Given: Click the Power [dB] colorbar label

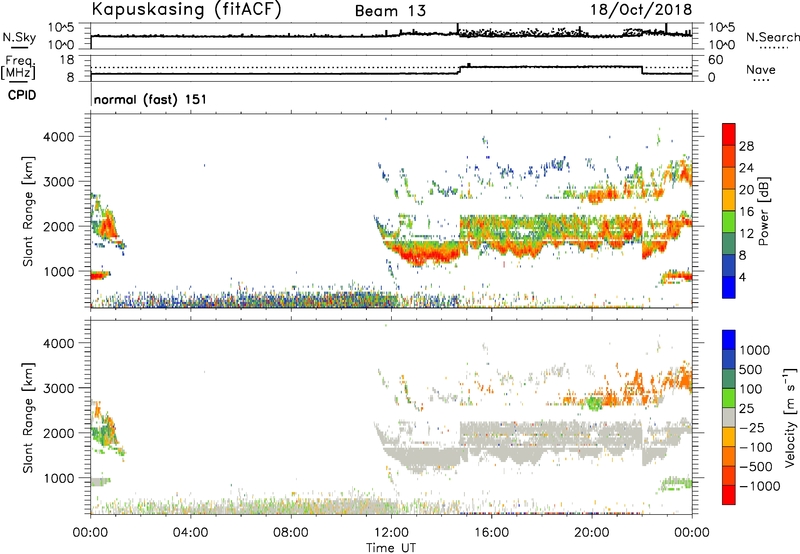Looking at the screenshot, I should 764,211.
